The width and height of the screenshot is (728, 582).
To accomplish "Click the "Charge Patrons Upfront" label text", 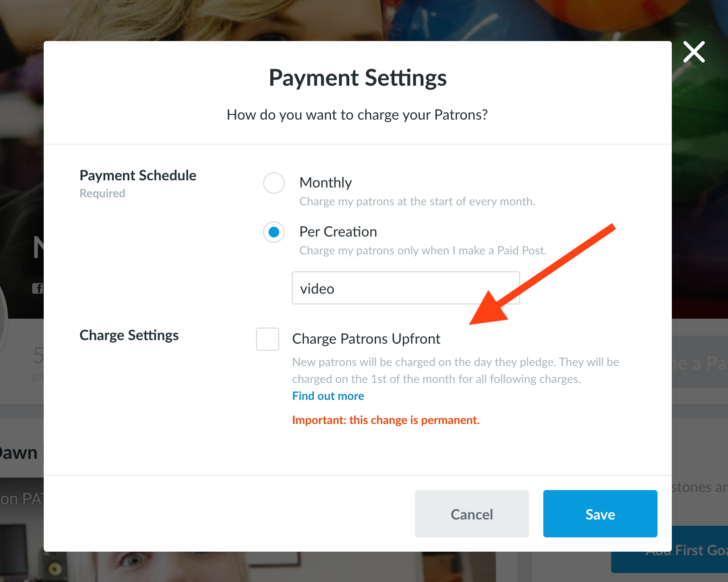I will pyautogui.click(x=366, y=339).
